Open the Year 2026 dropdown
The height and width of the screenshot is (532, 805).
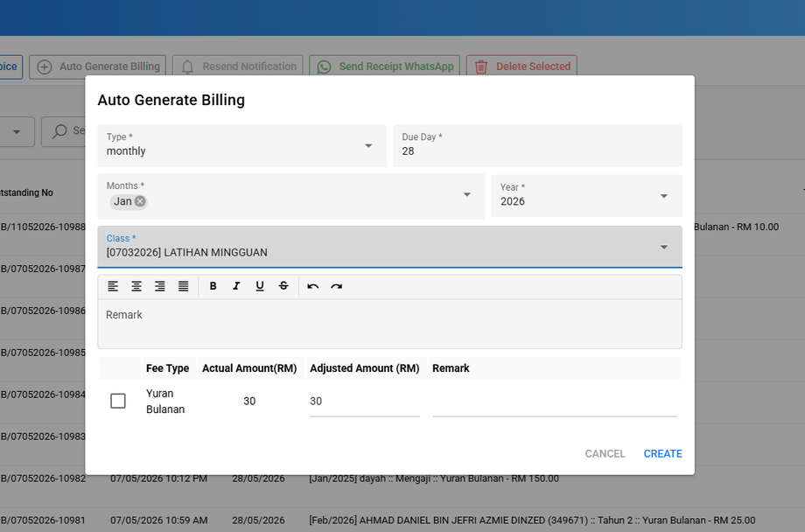586,196
